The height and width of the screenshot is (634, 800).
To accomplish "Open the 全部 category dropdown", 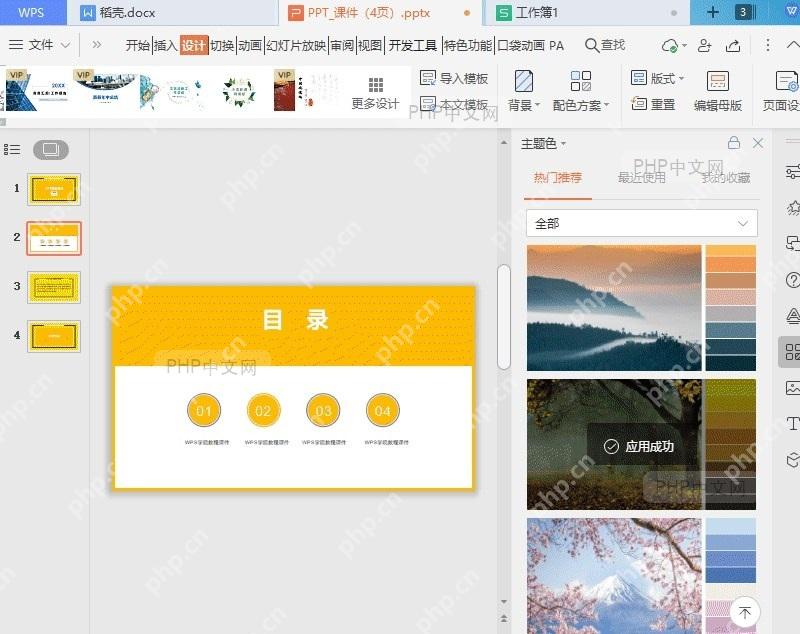I will pyautogui.click(x=642, y=223).
